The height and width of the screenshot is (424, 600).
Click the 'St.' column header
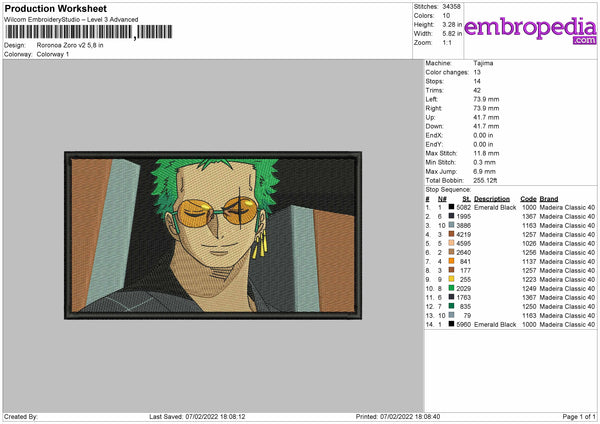point(466,199)
